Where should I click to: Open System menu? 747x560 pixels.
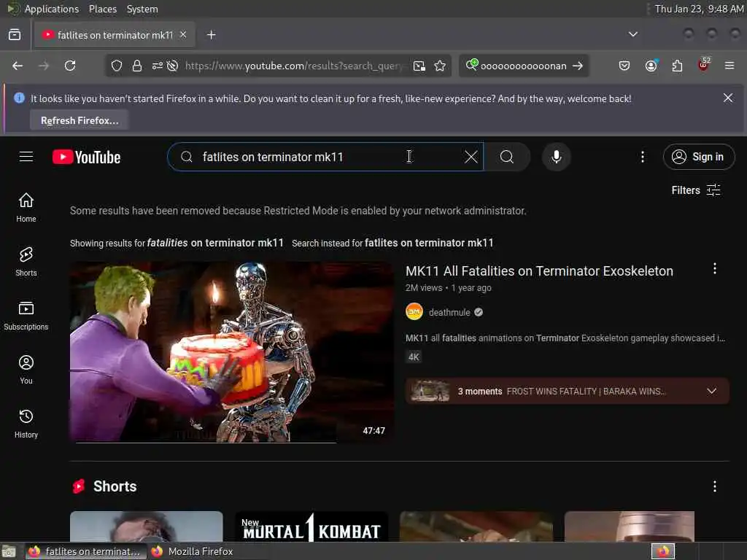pyautogui.click(x=142, y=9)
